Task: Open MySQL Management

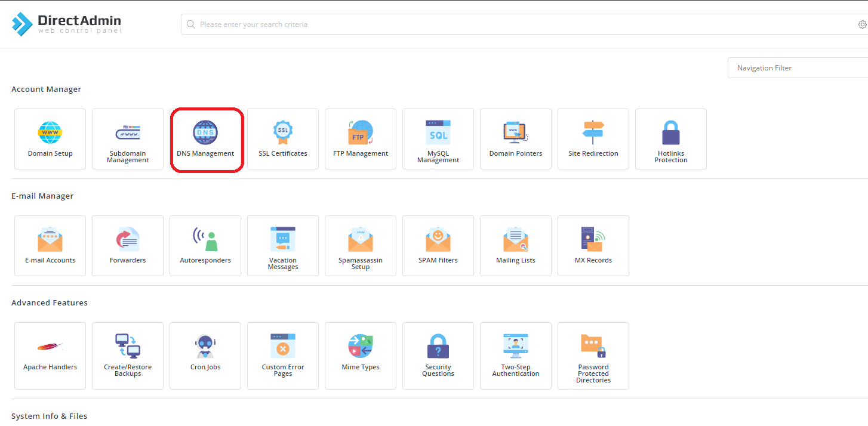Action: coord(438,139)
